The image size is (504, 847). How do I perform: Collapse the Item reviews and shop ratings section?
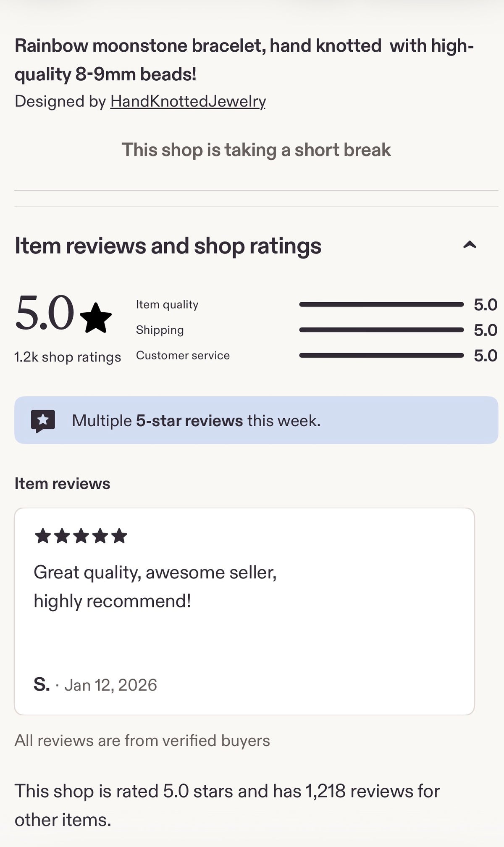pos(470,245)
